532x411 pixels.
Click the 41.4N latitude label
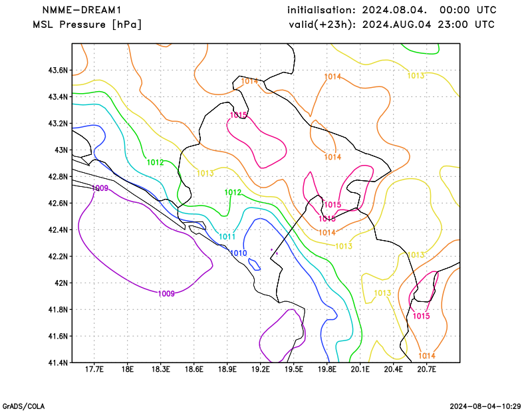(58, 363)
